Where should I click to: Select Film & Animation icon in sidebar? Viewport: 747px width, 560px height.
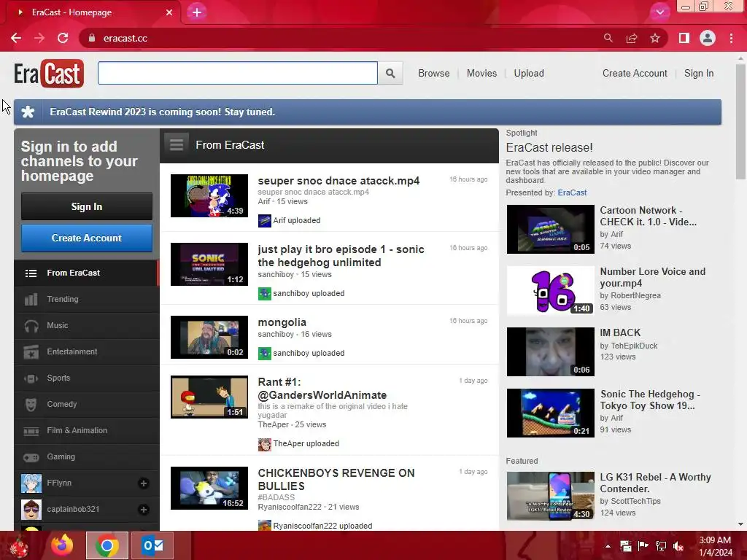click(31, 431)
